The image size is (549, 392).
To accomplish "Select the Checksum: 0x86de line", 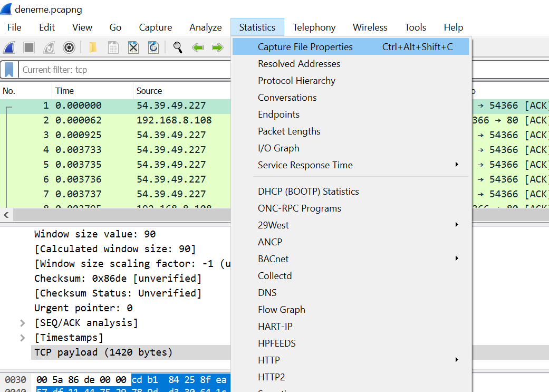I will click(118, 279).
